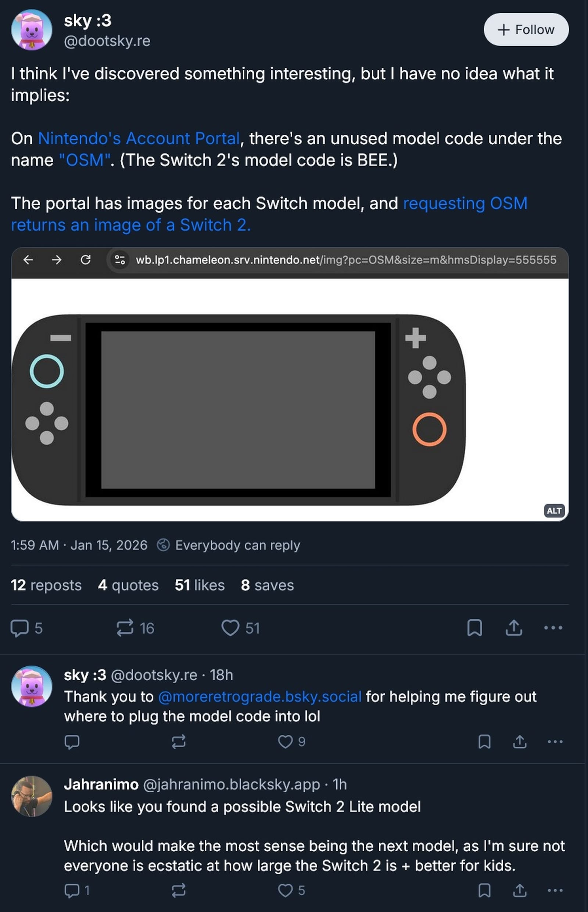
Task: Share the main post via the upload arrow icon
Action: point(513,627)
